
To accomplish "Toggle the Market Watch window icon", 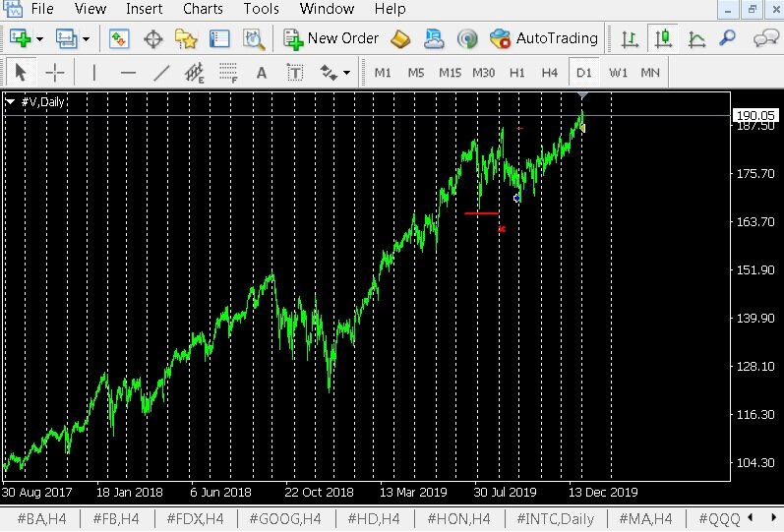I will point(119,38).
